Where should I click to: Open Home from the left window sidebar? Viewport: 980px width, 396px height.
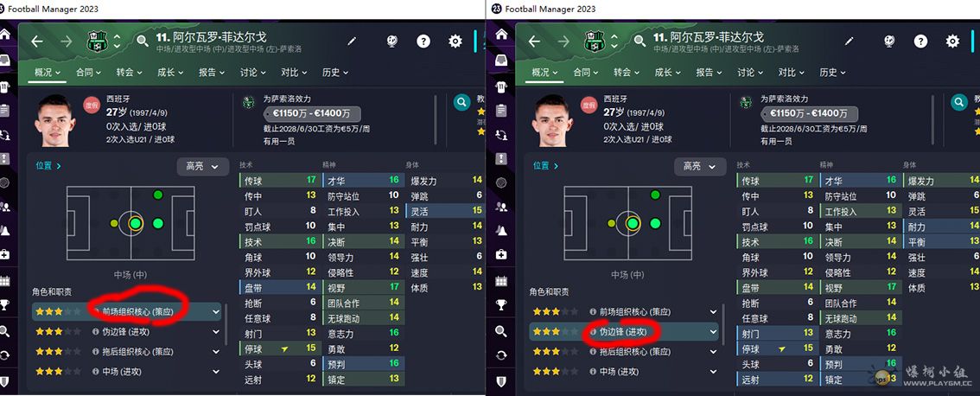tap(5, 35)
